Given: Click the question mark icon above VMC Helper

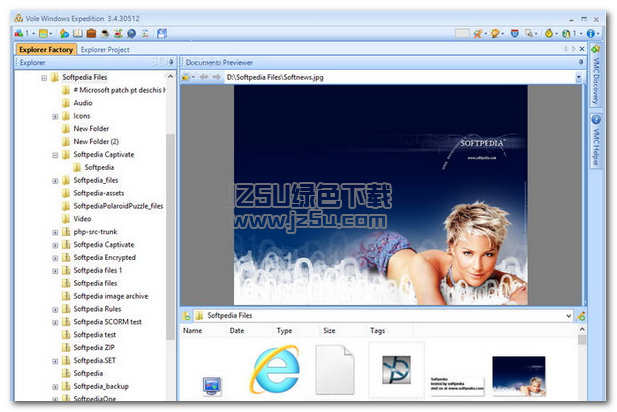Looking at the screenshot, I should pos(596,119).
